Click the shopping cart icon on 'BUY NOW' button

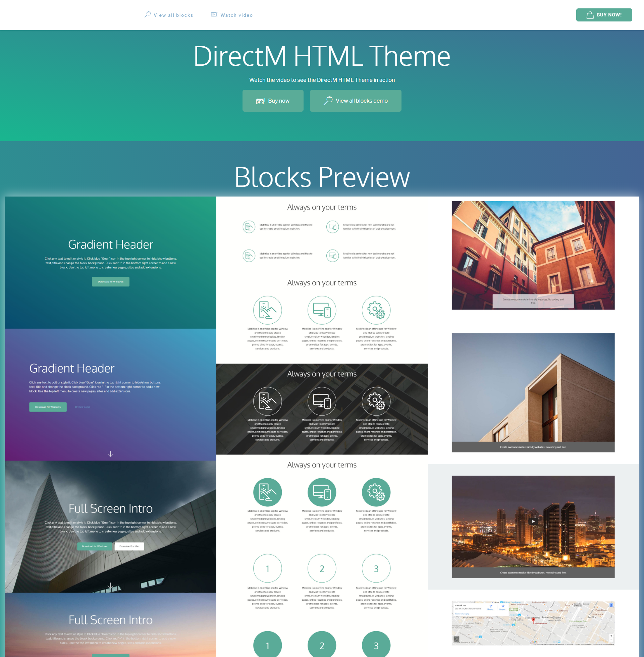590,15
